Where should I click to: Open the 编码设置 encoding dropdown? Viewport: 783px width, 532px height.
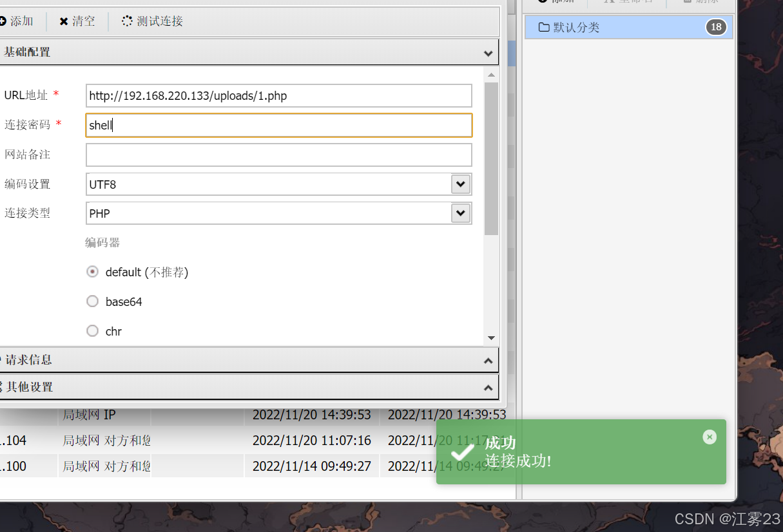click(x=460, y=184)
